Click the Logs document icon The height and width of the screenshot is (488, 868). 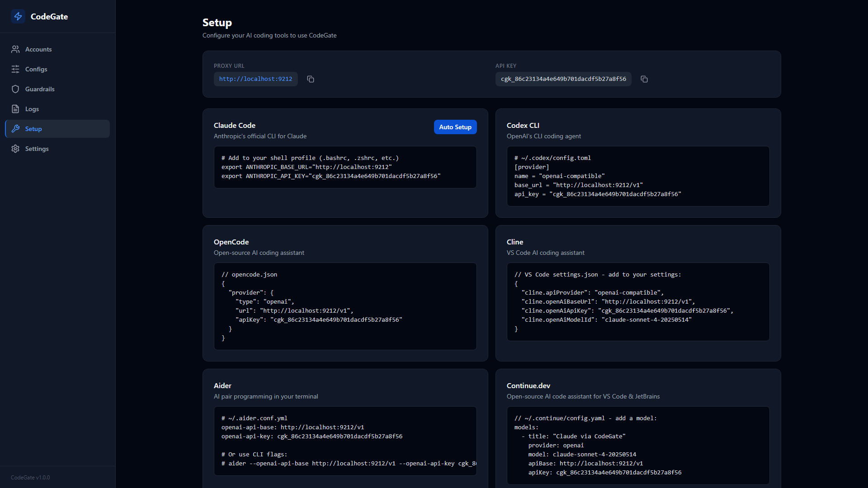point(15,109)
